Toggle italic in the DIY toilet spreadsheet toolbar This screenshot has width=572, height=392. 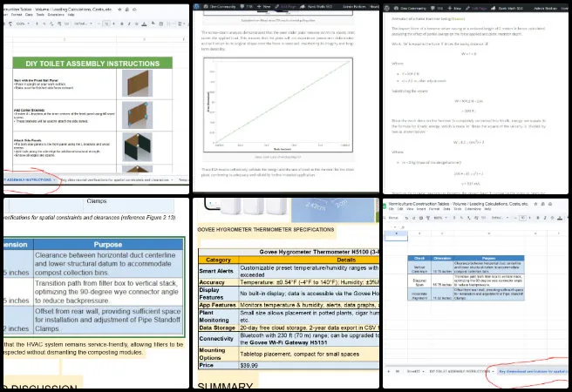pyautogui.click(x=129, y=24)
